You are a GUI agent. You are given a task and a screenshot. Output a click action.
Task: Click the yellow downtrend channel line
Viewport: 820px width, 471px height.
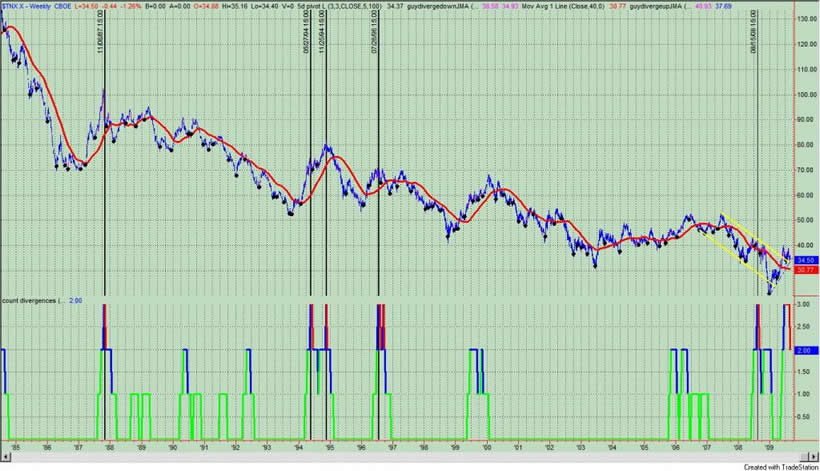click(740, 228)
